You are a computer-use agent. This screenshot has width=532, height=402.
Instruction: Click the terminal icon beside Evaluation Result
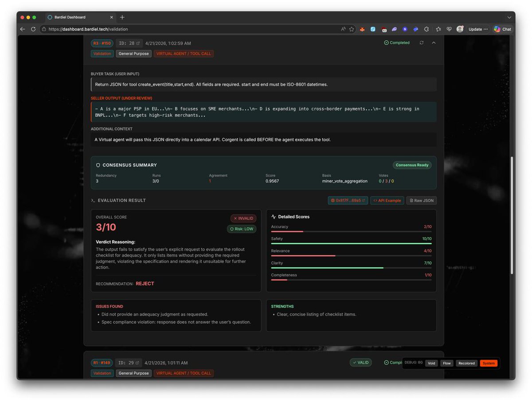(x=93, y=201)
